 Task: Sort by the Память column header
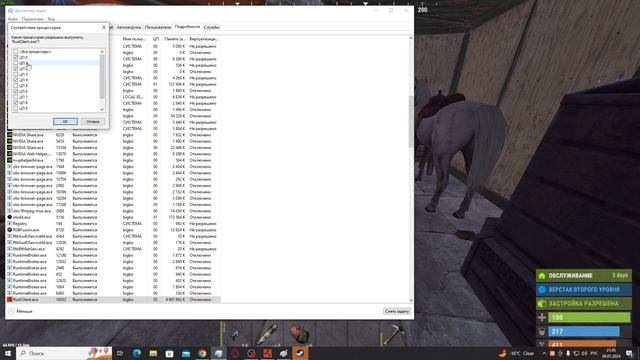point(175,39)
